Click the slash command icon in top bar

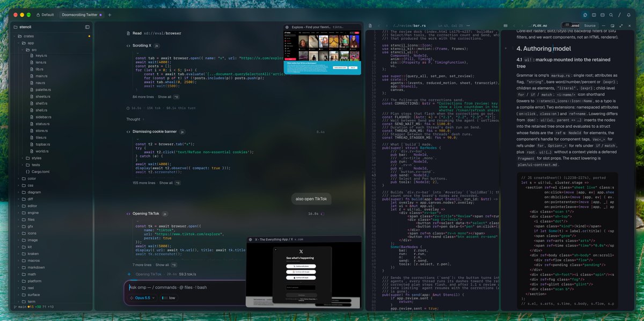(620, 15)
